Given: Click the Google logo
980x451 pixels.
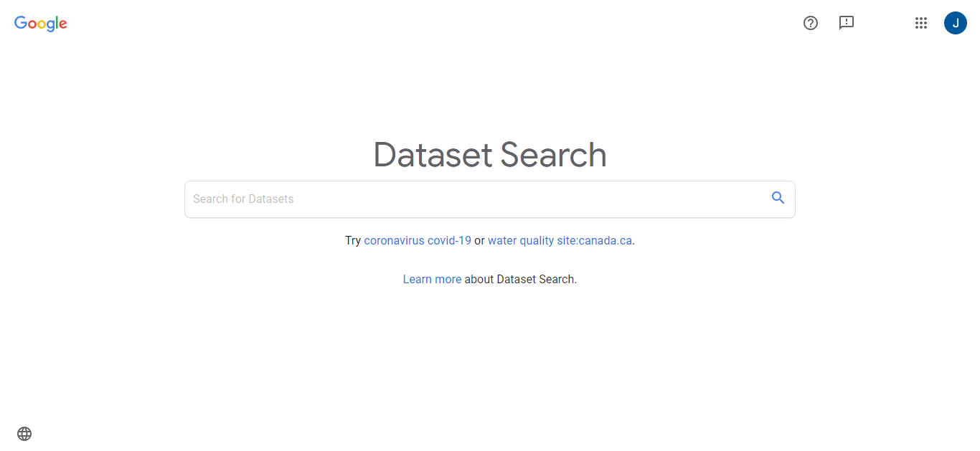Looking at the screenshot, I should [x=41, y=24].
